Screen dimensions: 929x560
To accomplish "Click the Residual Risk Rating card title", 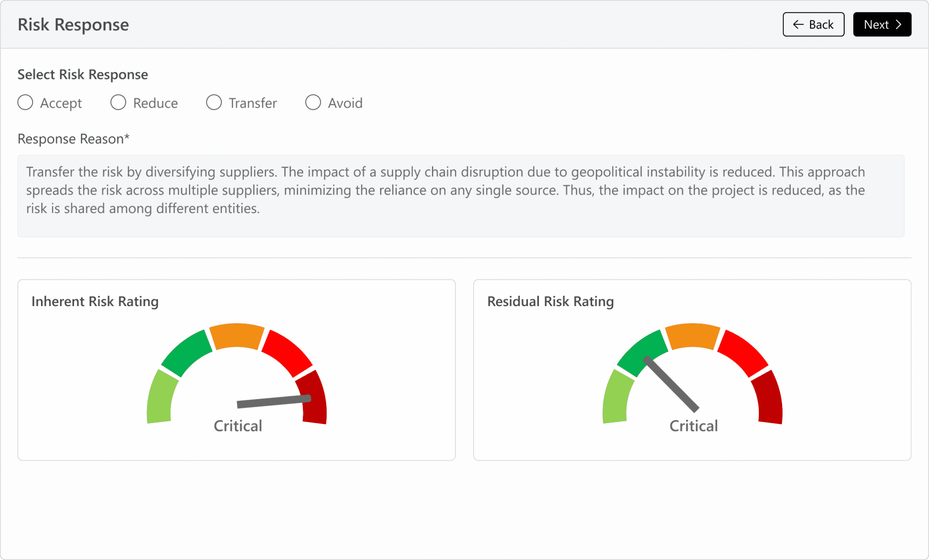I will click(x=550, y=302).
